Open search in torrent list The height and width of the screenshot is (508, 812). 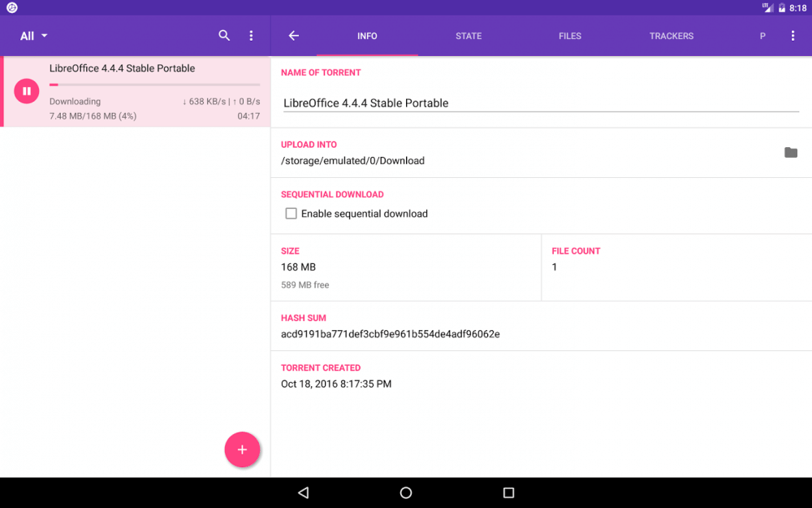[x=225, y=36]
